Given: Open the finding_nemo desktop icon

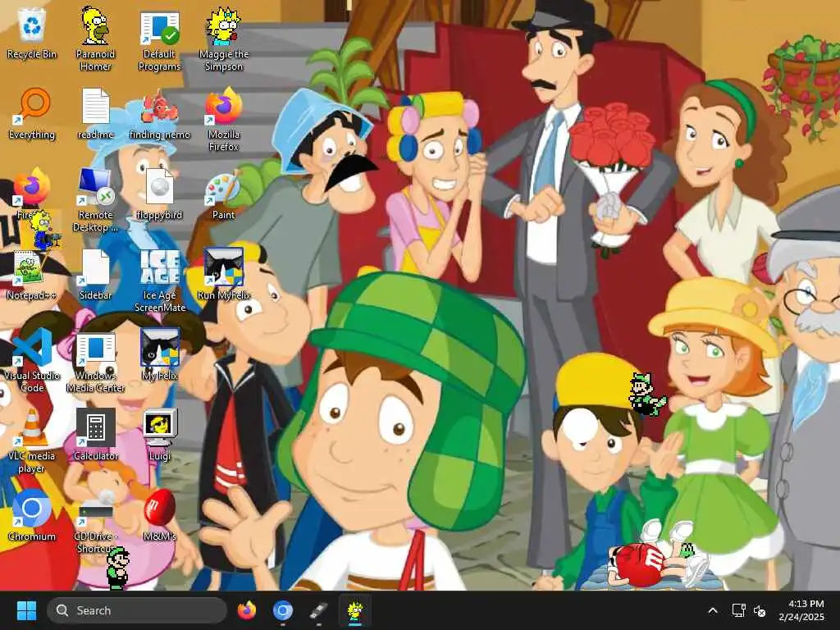Looking at the screenshot, I should point(160,113).
